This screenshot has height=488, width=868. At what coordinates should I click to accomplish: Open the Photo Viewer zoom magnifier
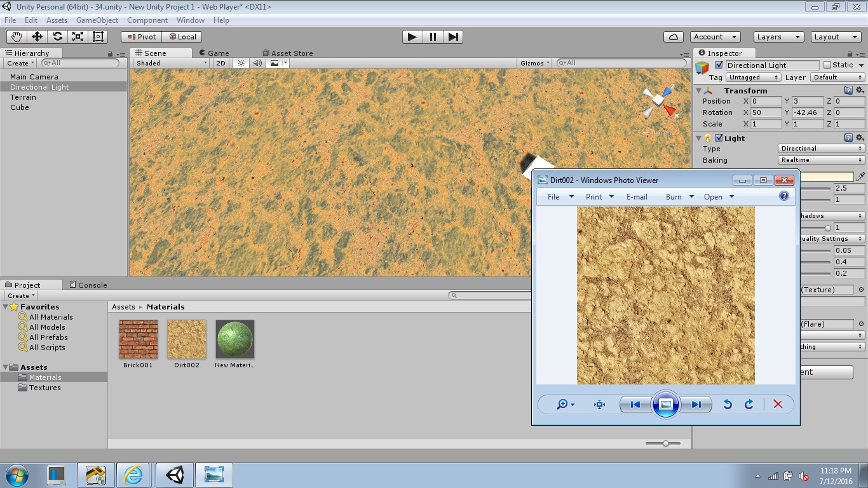[565, 404]
